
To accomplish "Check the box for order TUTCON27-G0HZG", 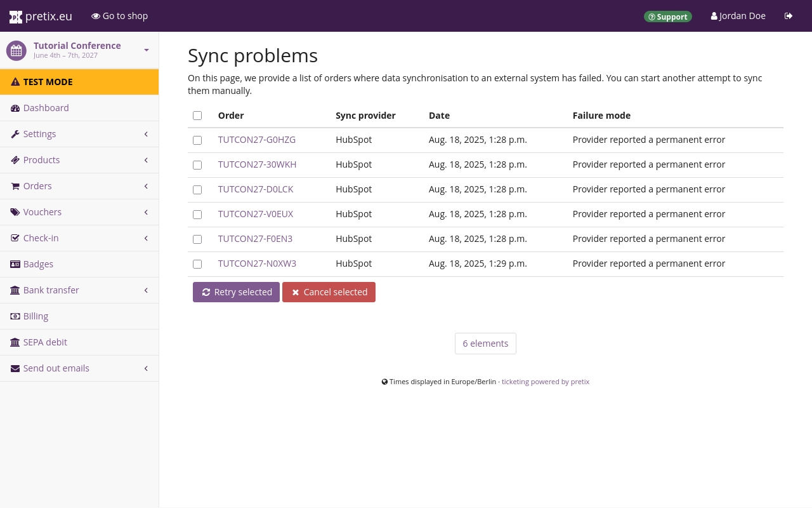I will coord(197,140).
